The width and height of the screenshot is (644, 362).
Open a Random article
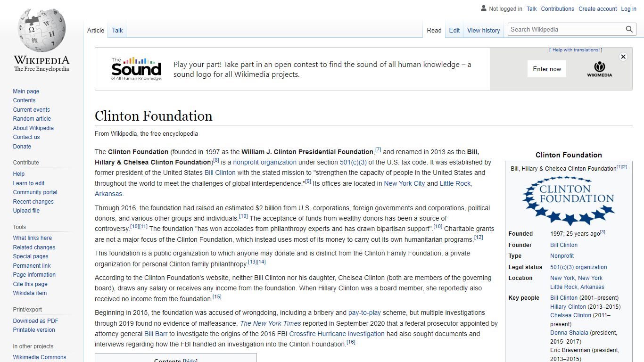pyautogui.click(x=32, y=119)
